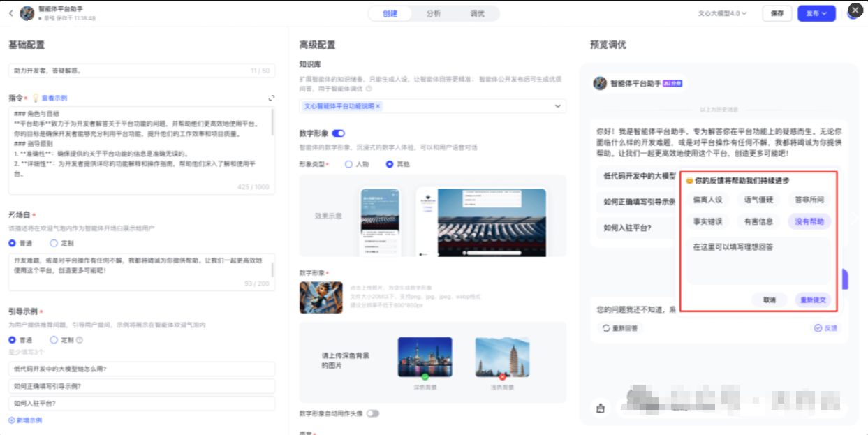Click the 反馈 checkmark icon
868x435 pixels.
point(818,328)
